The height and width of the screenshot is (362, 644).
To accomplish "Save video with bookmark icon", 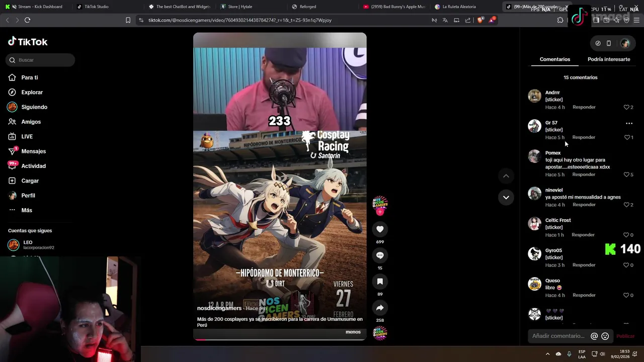I will coord(380,282).
